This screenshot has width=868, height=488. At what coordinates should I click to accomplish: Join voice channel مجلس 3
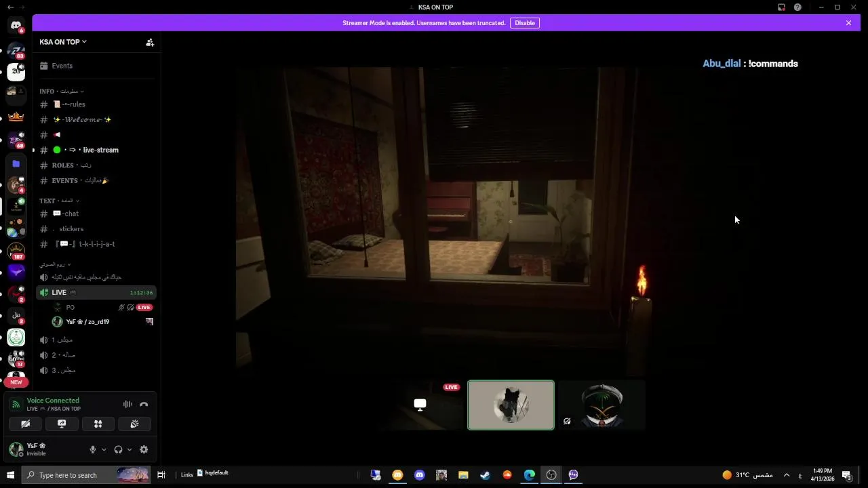click(96, 370)
